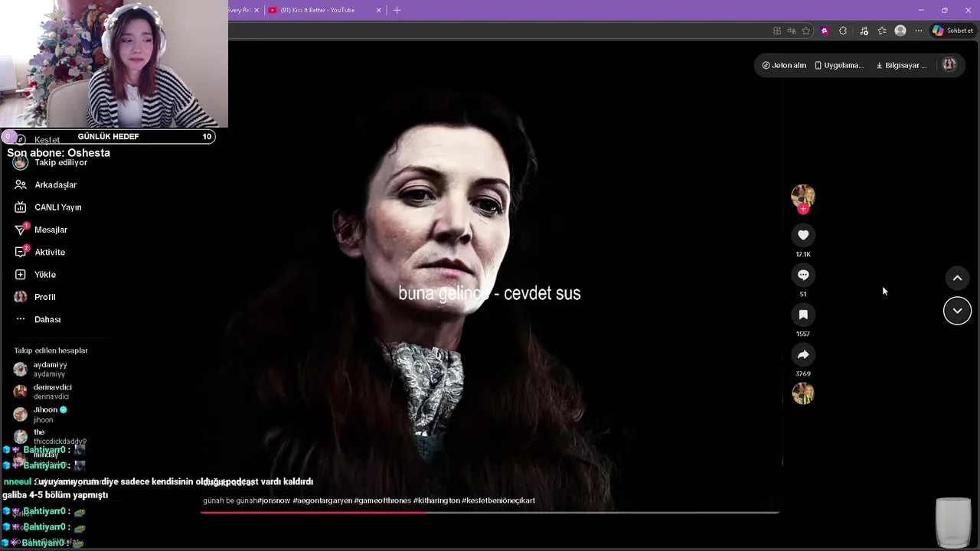Click hashtag #aegontargaryen in caption
Image resolution: width=980 pixels, height=551 pixels.
[x=322, y=500]
